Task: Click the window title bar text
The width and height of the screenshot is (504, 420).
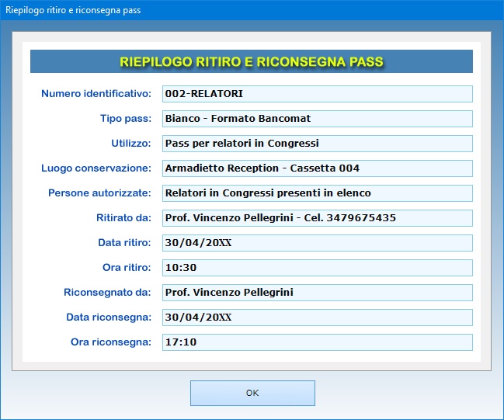Action: click(74, 11)
